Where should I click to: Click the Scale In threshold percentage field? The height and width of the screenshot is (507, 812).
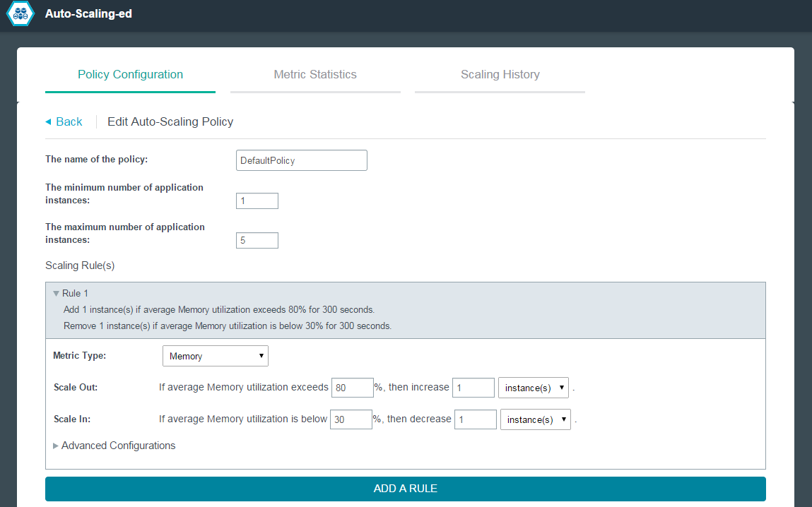pos(351,419)
